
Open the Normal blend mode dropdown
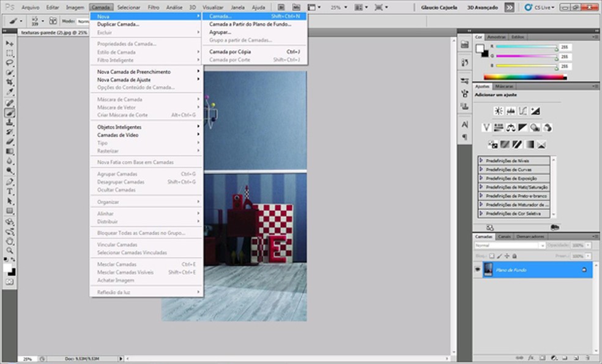pyautogui.click(x=509, y=245)
